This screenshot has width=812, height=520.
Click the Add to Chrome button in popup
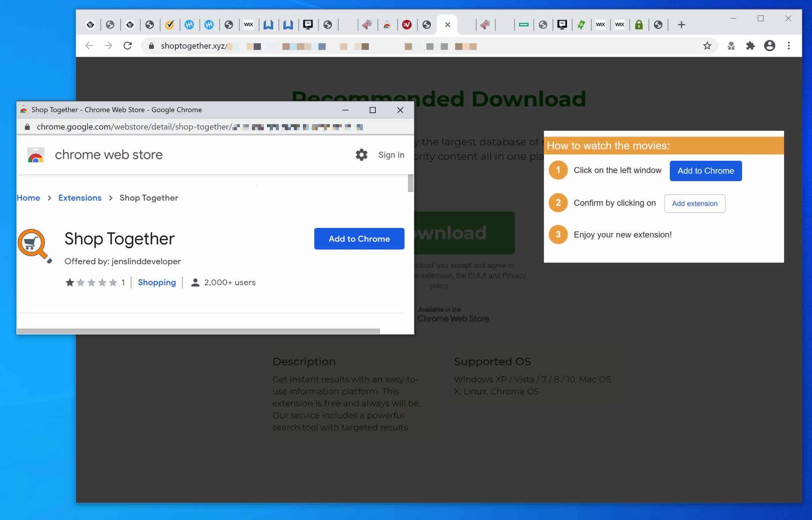[x=359, y=238]
